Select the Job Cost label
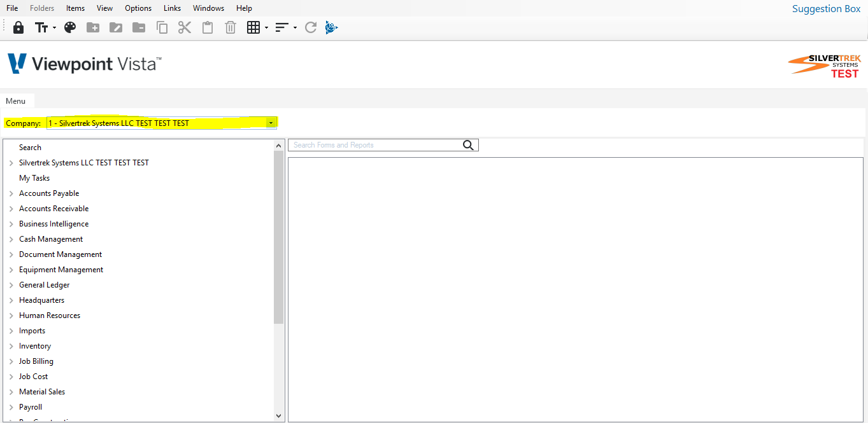Viewport: 868px width, 423px height. (x=34, y=377)
